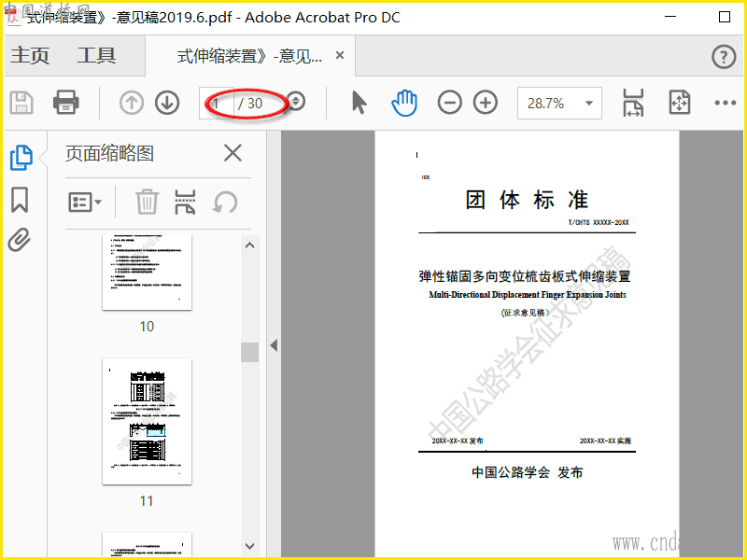Open the Bookmarks panel icon
747x560 pixels.
click(20, 200)
